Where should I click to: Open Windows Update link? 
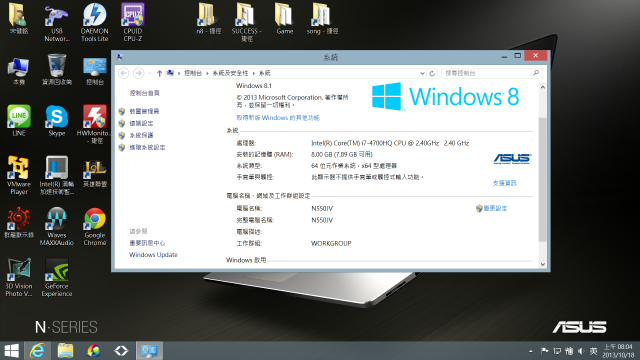click(153, 255)
